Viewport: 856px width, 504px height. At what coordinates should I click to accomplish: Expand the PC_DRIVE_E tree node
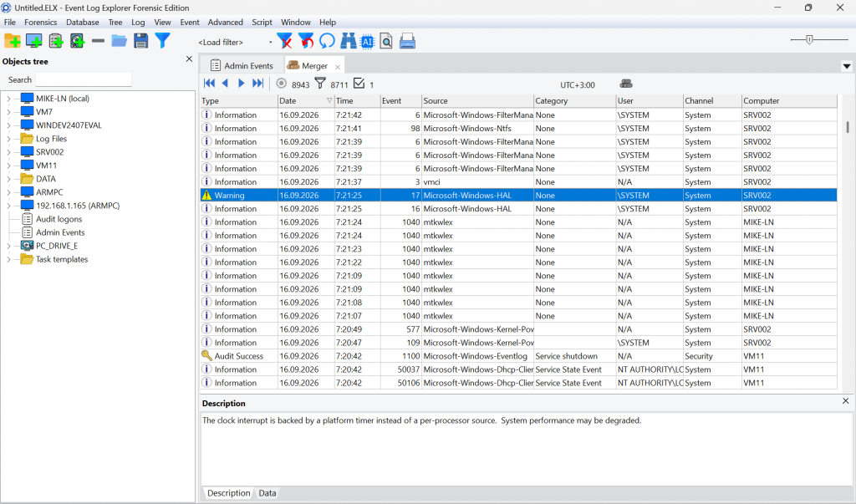click(8, 246)
